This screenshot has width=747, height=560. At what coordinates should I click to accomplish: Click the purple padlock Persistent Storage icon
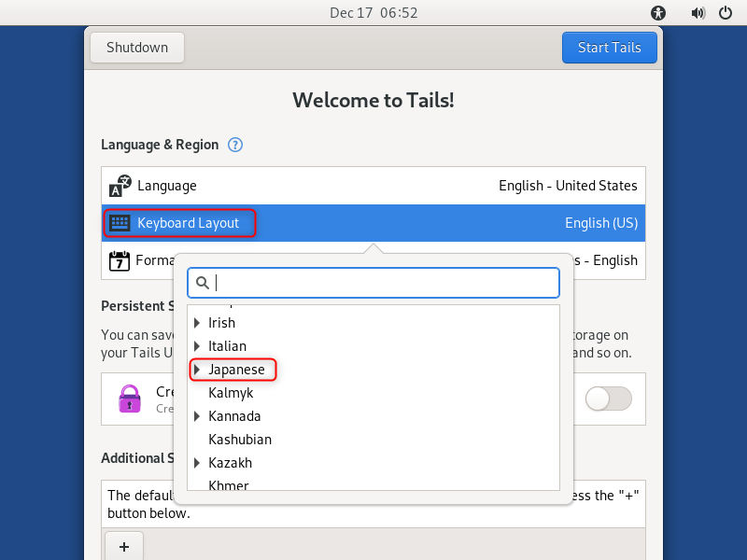(x=130, y=399)
